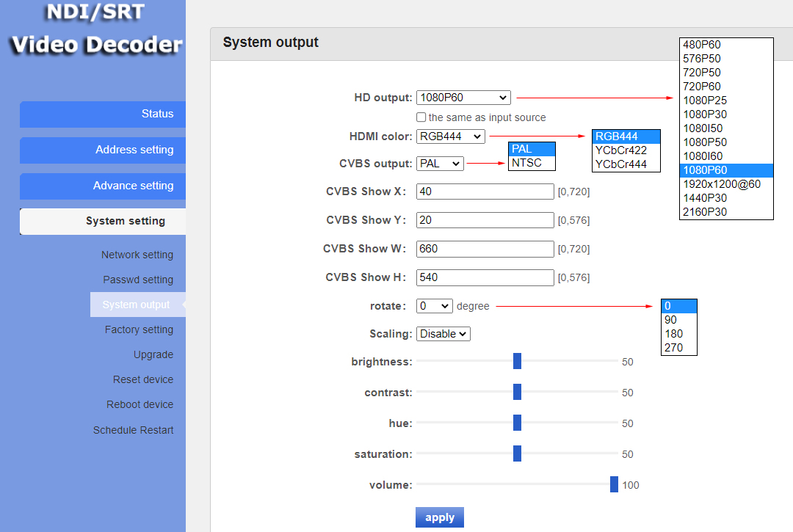Choose 1920x1200@60 in resolution list
This screenshot has width=793, height=532.
point(726,184)
